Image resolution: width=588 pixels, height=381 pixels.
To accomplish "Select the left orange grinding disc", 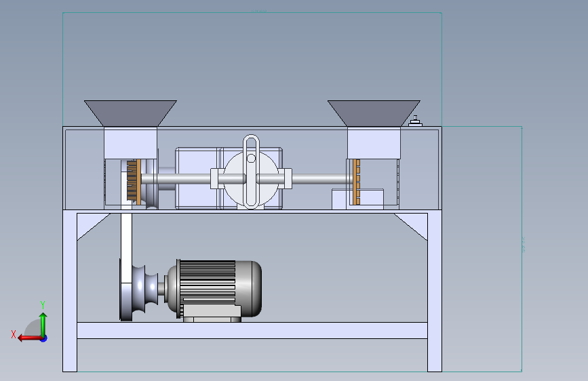I will (138, 182).
